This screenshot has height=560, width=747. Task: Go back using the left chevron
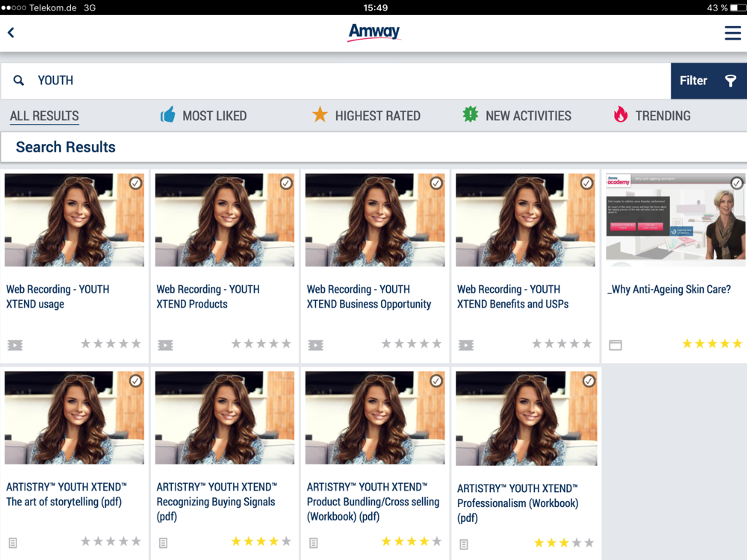(11, 32)
